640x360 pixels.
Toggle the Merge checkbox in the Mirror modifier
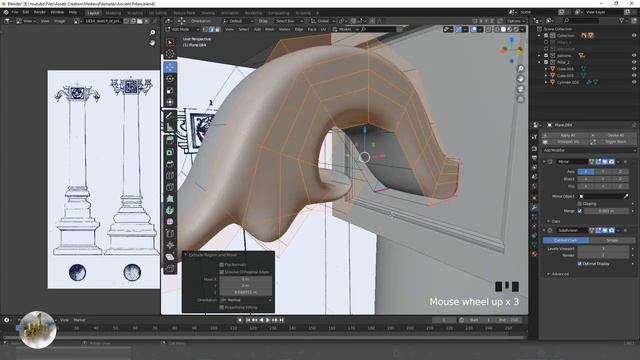click(x=580, y=211)
